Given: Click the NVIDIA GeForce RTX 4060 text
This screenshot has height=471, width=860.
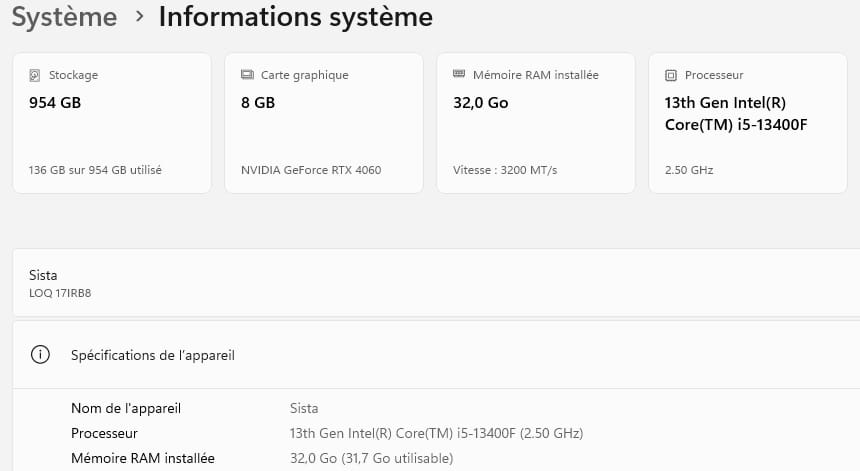Looking at the screenshot, I should pyautogui.click(x=311, y=170).
